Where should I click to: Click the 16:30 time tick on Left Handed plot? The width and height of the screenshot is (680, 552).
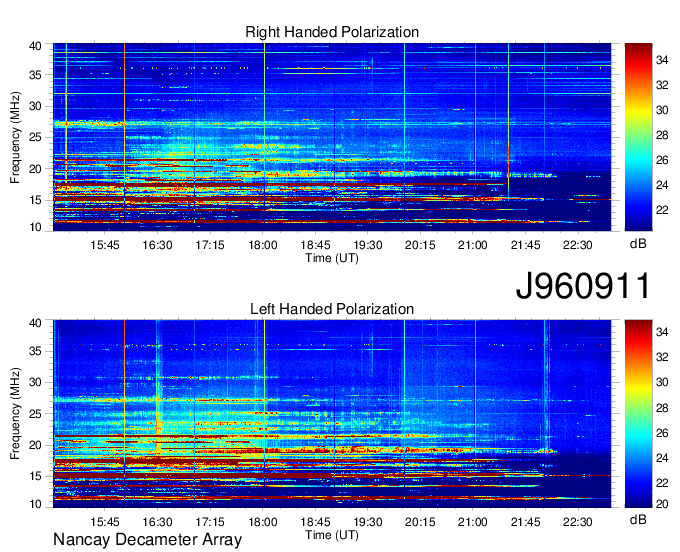click(x=157, y=522)
